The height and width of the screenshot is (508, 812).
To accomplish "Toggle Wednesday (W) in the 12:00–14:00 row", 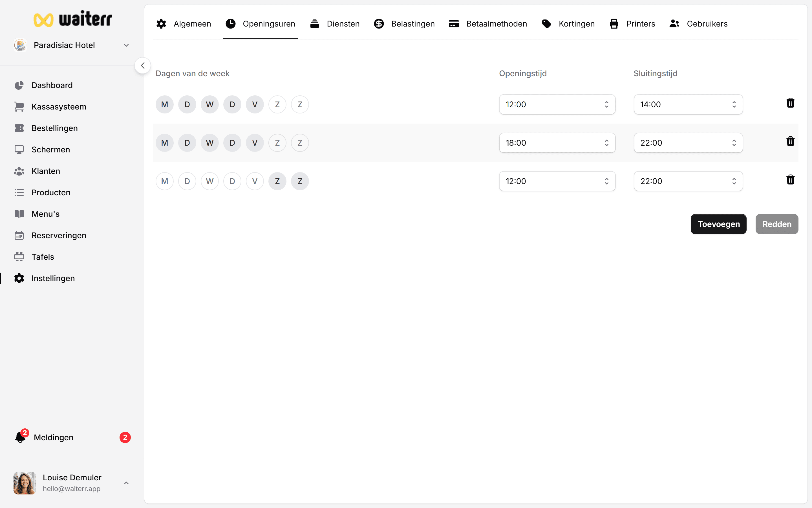I will point(210,104).
